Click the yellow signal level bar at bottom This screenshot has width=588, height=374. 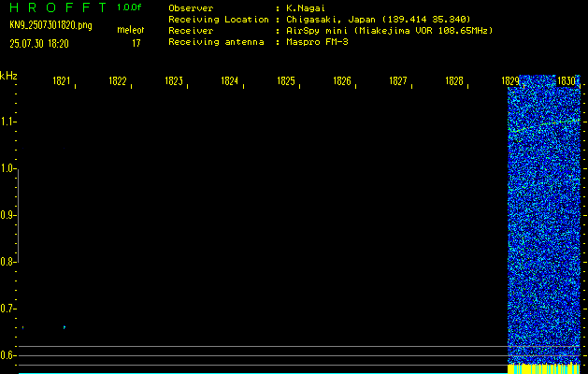point(544,368)
